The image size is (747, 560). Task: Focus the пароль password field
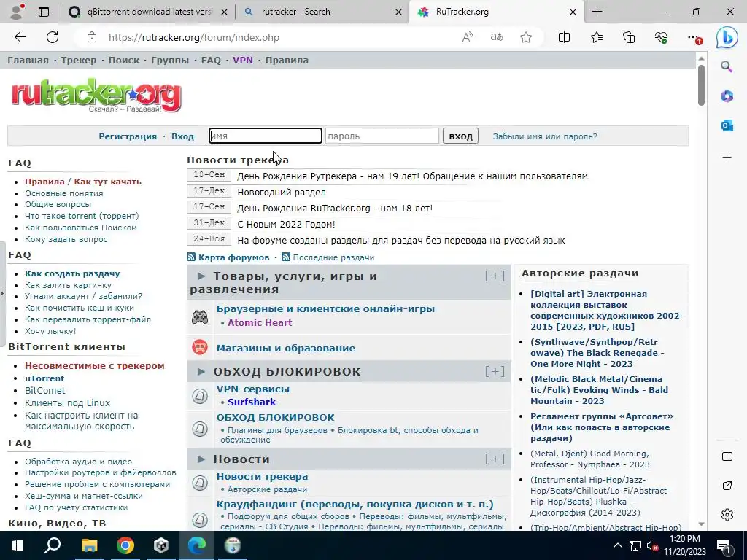tap(382, 136)
